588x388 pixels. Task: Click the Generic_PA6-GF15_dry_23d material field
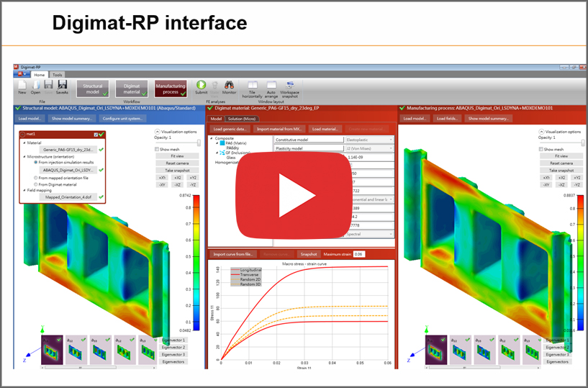coord(68,149)
